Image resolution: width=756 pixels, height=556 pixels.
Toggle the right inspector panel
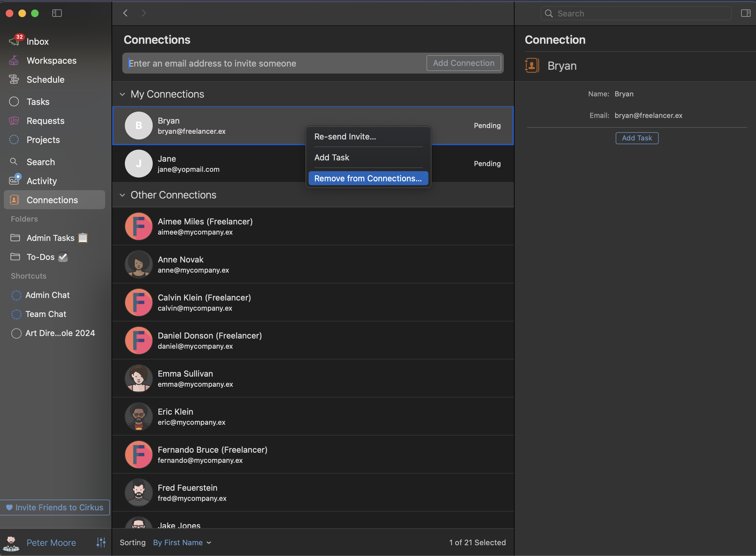pos(746,13)
